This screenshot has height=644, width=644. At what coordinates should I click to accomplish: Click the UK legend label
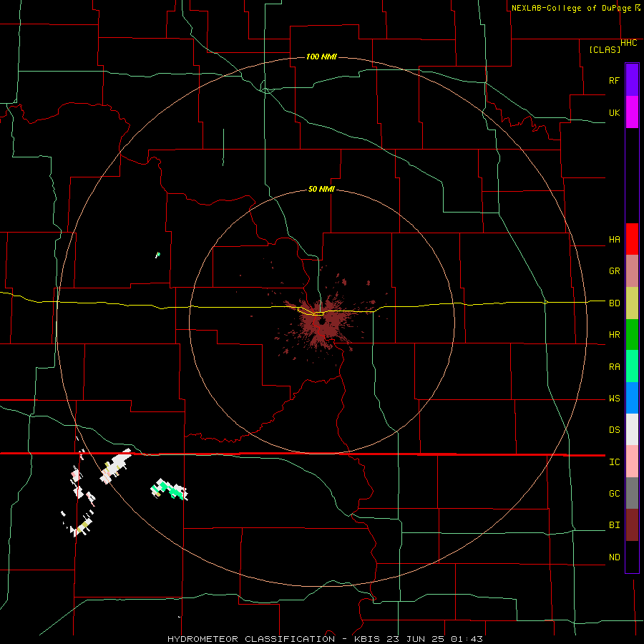click(615, 112)
